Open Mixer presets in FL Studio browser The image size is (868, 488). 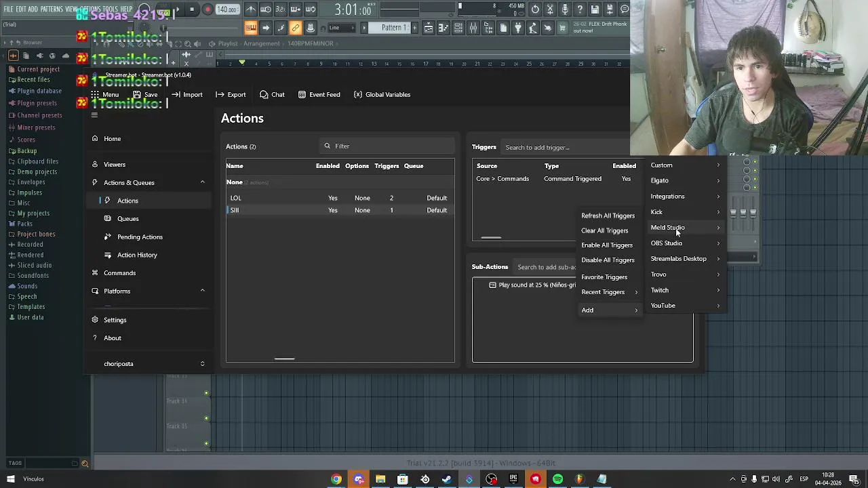(x=36, y=127)
